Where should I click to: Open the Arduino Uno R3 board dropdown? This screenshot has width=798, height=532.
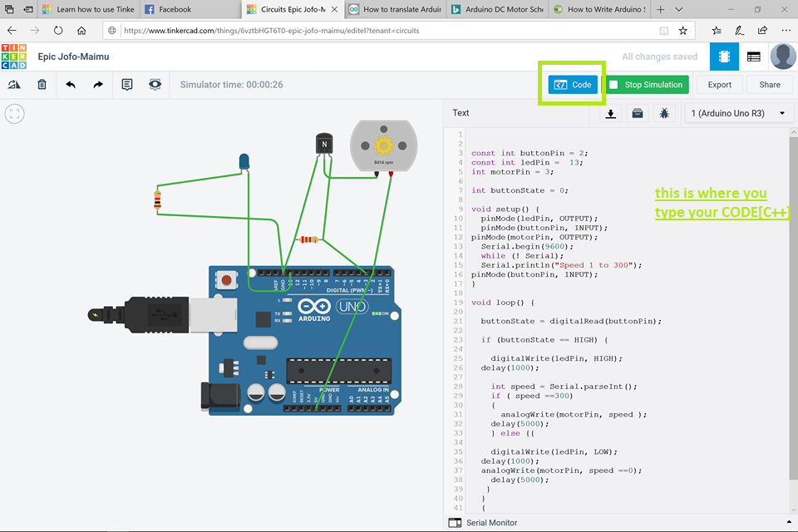tap(738, 113)
